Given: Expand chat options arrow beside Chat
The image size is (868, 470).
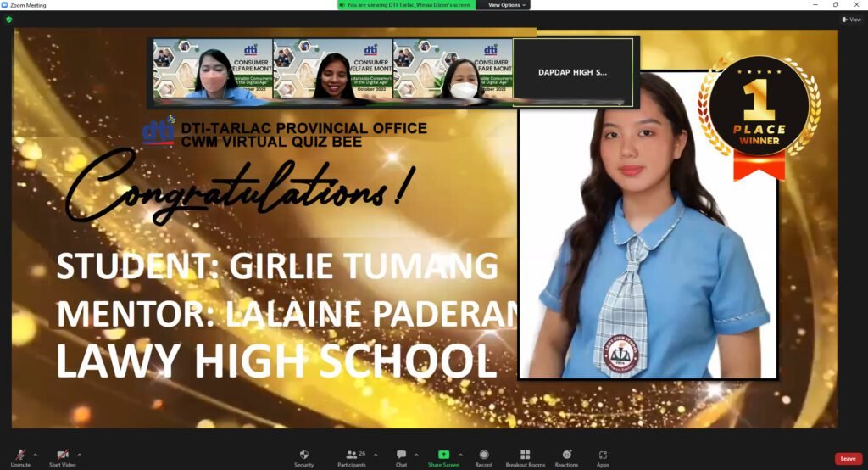Looking at the screenshot, I should 416,455.
